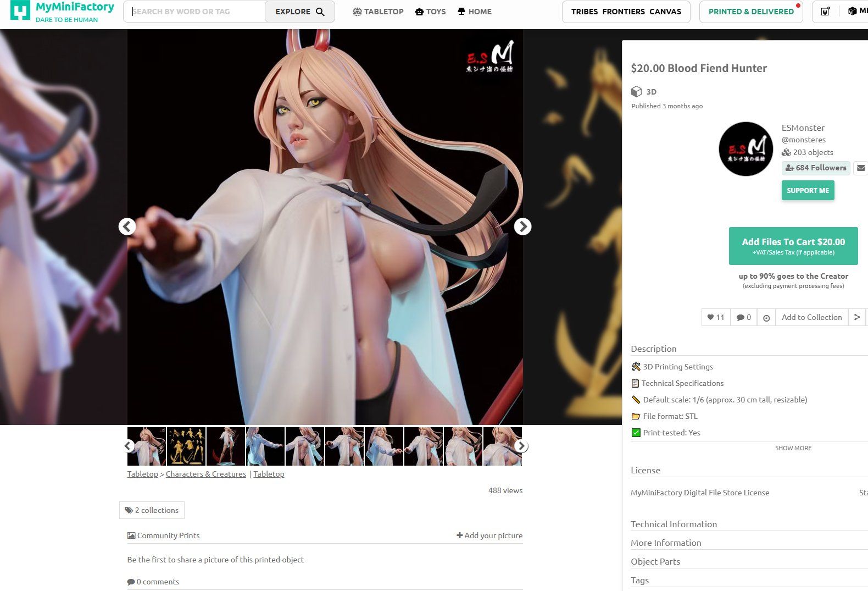Click the 3D cube icon under title
868x591 pixels.
point(636,91)
